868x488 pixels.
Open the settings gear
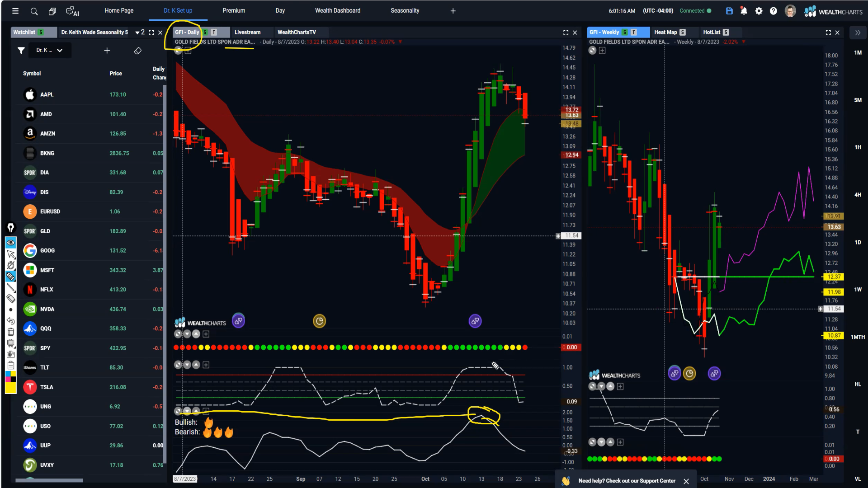point(759,11)
